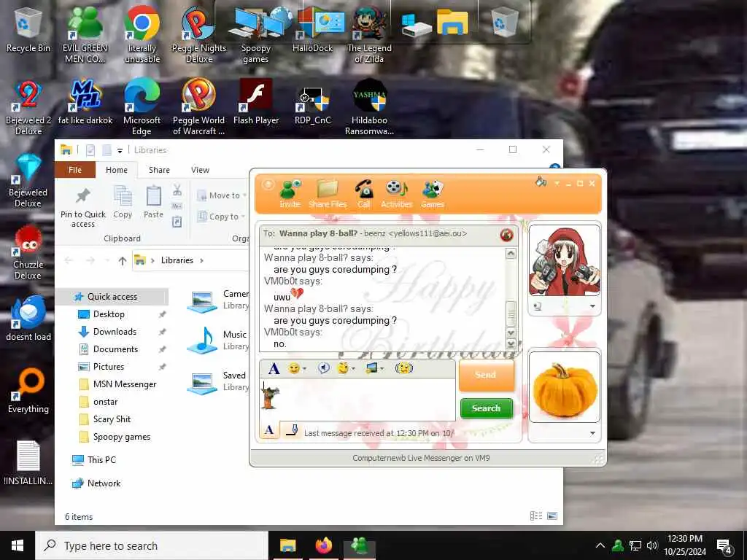
Task: Click the voice clip speaker icon
Action: coord(324,368)
